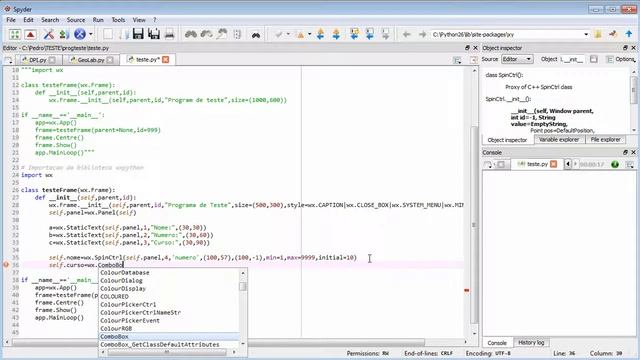The image size is (640, 360).
Task: Click the print icon in toolbar
Action: tap(169, 34)
